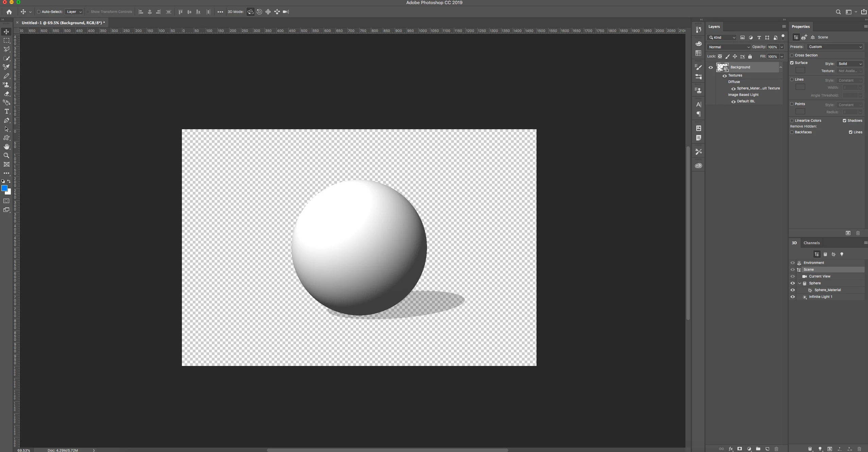The width and height of the screenshot is (868, 452).
Task: Open the Presets dropdown showing Custom
Action: [835, 47]
